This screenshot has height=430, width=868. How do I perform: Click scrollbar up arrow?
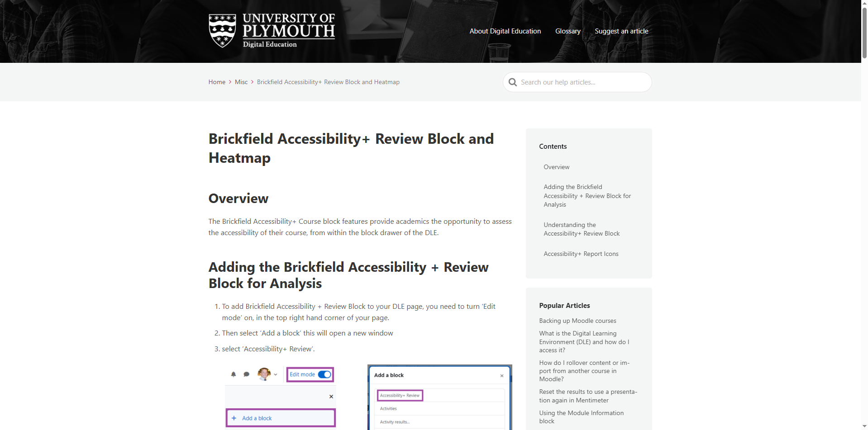(864, 3)
